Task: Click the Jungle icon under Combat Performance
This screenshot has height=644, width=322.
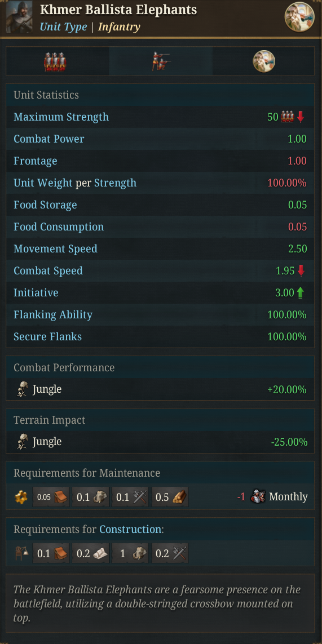Action: (x=22, y=389)
